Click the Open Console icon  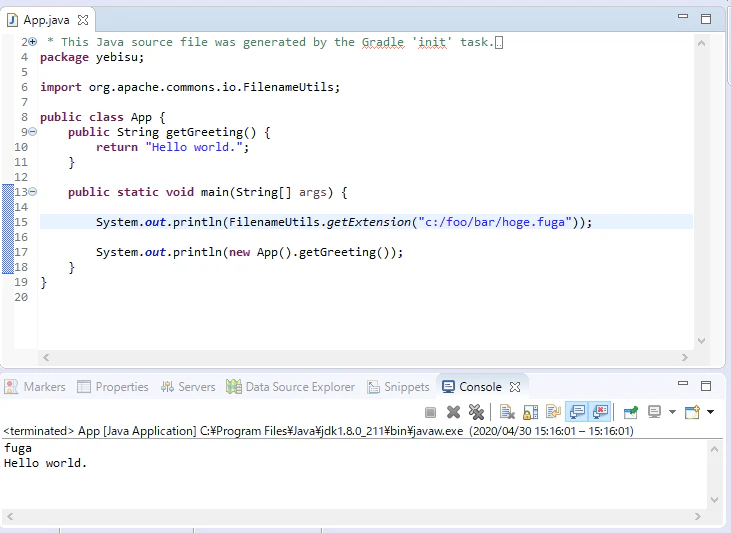pyautogui.click(x=692, y=412)
